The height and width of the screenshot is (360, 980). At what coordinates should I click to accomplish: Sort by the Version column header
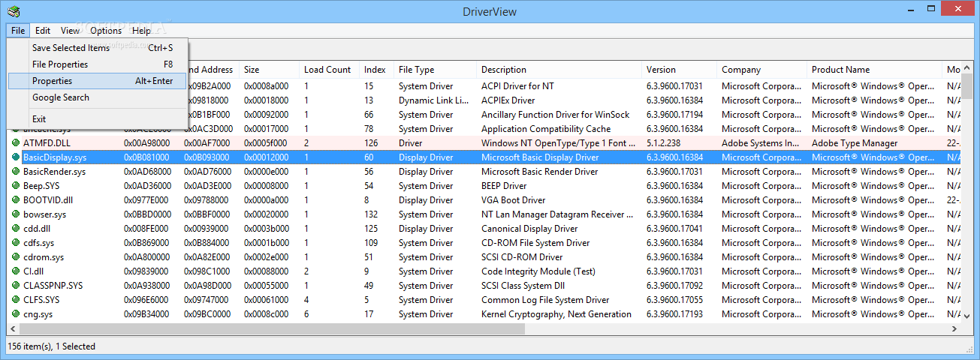coord(679,70)
